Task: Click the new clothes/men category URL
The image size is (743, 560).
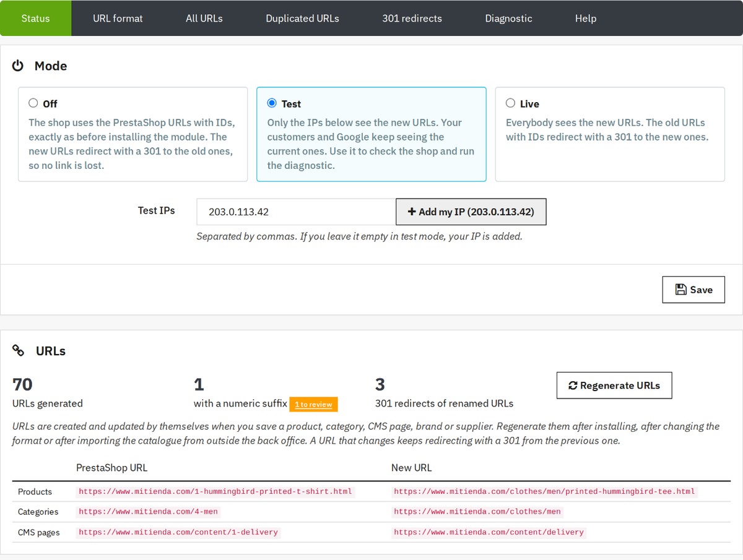Action: point(477,512)
